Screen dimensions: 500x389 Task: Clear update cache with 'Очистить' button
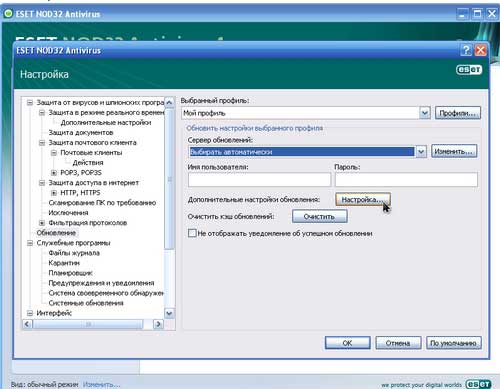[x=320, y=216]
